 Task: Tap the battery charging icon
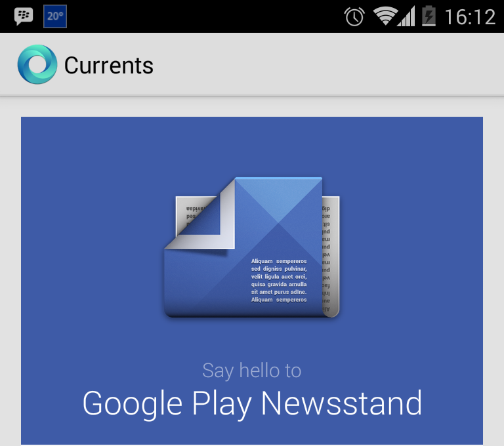tap(429, 16)
